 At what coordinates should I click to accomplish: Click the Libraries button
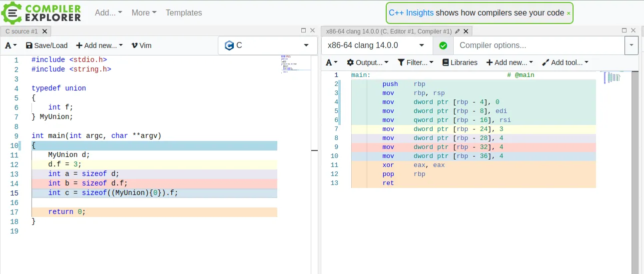coord(460,62)
